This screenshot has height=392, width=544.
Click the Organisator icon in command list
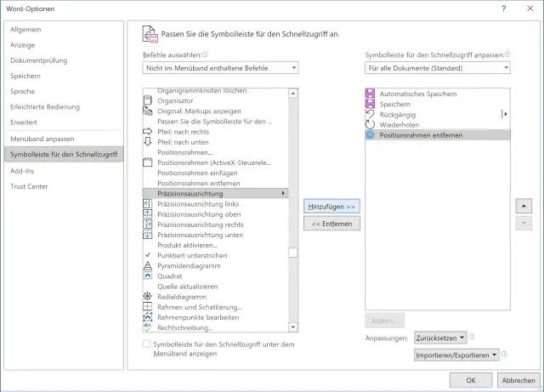(x=148, y=101)
